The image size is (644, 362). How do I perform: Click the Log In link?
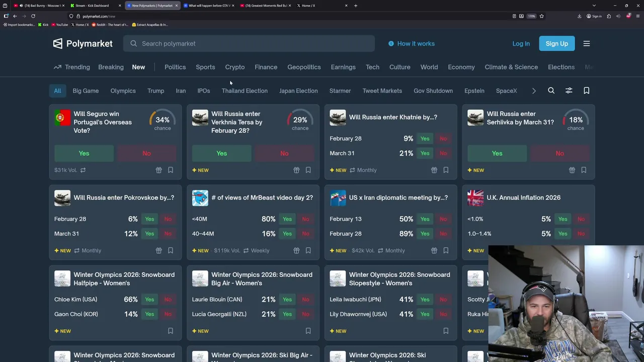[521, 44]
